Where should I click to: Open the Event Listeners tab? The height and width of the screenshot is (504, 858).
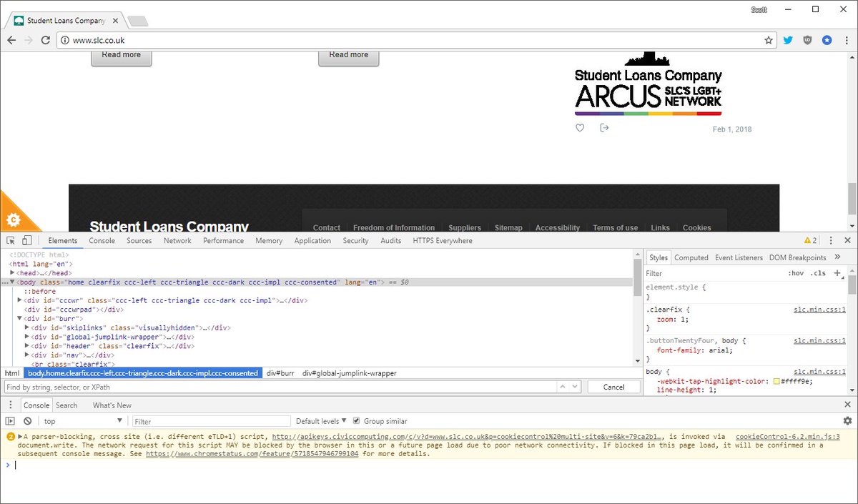coord(739,257)
